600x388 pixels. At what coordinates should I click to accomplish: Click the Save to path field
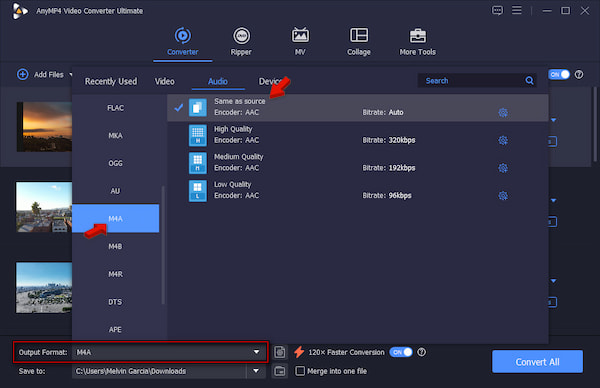coord(160,371)
